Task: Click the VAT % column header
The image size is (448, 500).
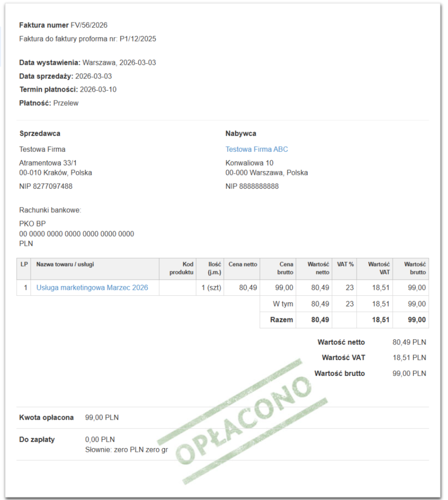Action: tap(345, 264)
